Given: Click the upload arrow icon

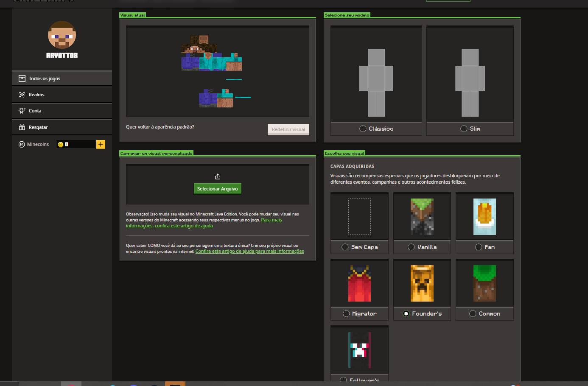Looking at the screenshot, I should click(218, 176).
